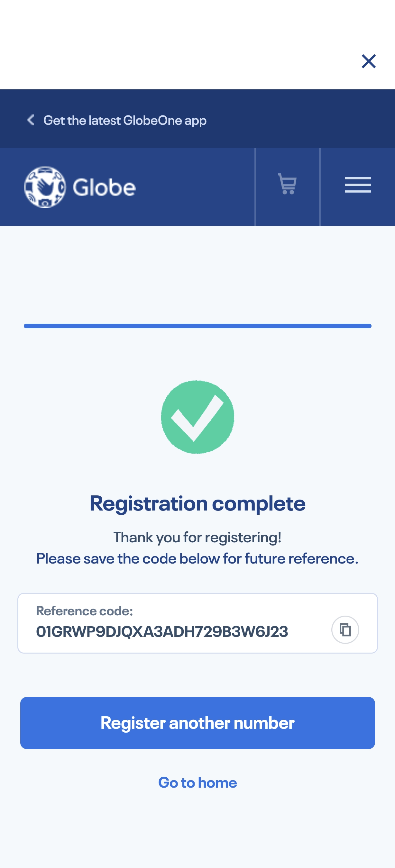This screenshot has height=868, width=395.
Task: Click the 'Registration complete' heading
Action: 197,503
